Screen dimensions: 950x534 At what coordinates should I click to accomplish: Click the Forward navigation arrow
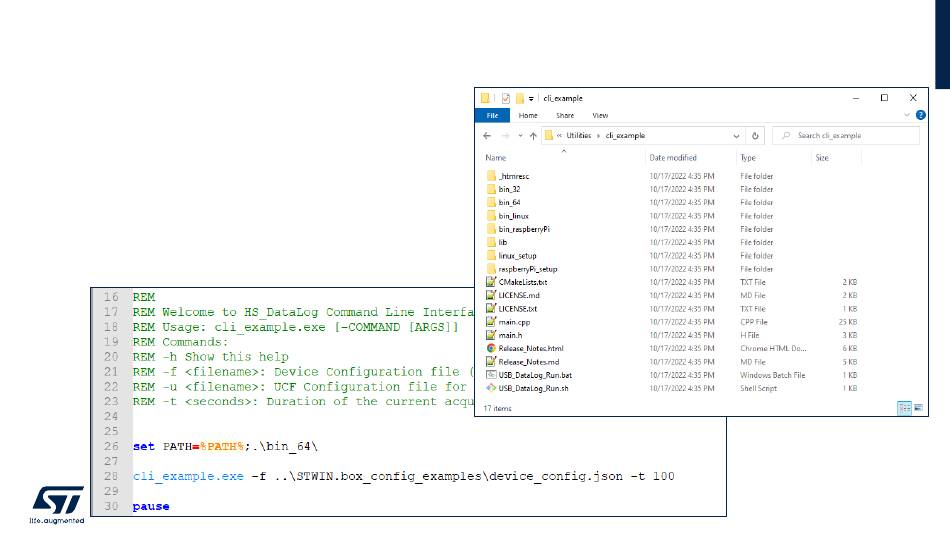coord(505,136)
